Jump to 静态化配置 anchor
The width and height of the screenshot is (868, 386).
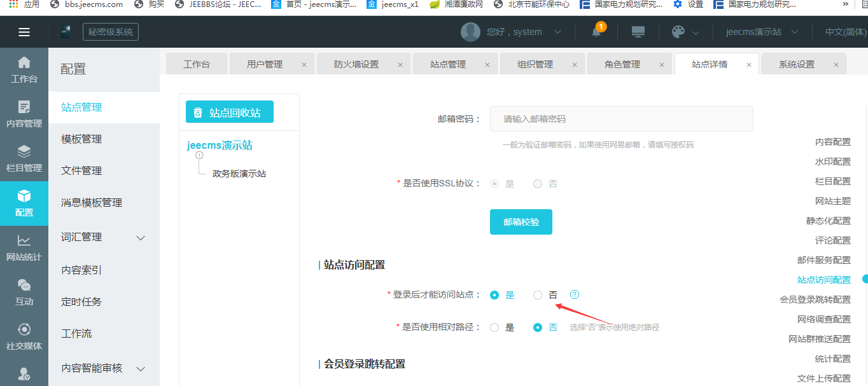pyautogui.click(x=829, y=221)
